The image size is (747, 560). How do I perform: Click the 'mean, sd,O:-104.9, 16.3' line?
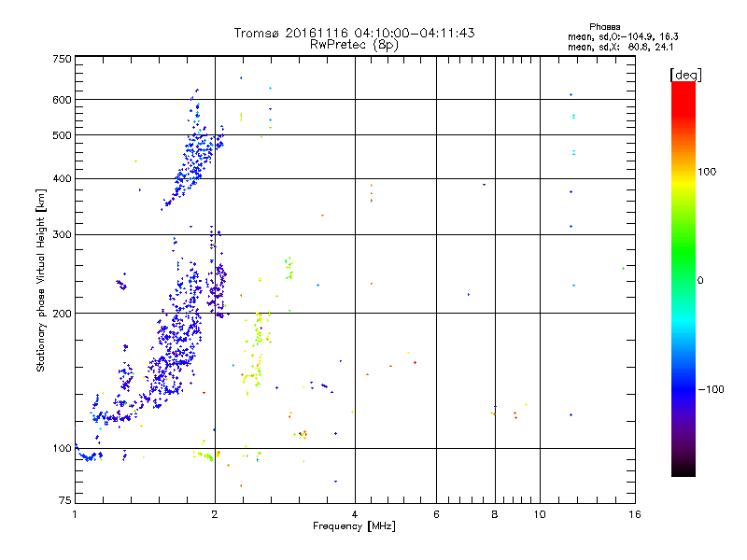pos(623,36)
